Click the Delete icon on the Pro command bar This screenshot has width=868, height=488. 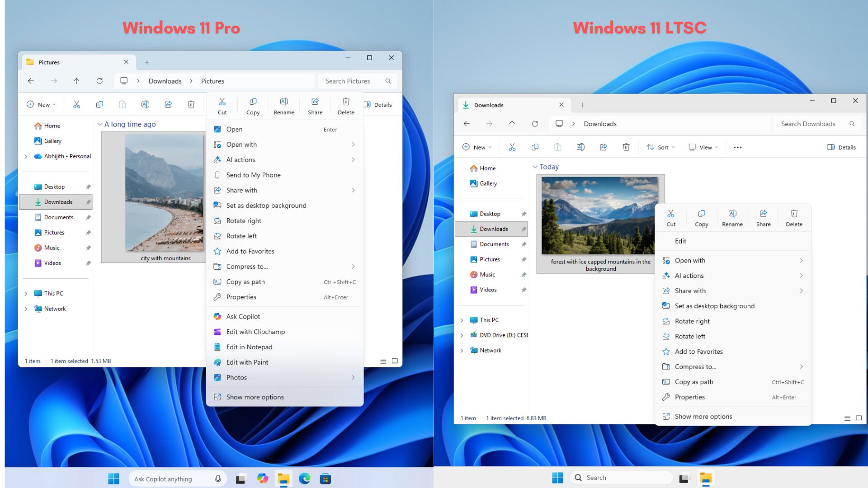tap(191, 104)
